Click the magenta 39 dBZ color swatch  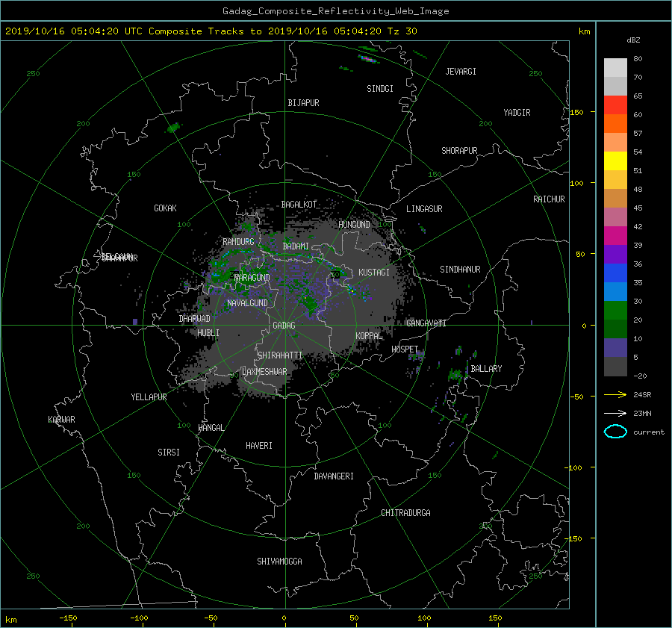(x=615, y=236)
